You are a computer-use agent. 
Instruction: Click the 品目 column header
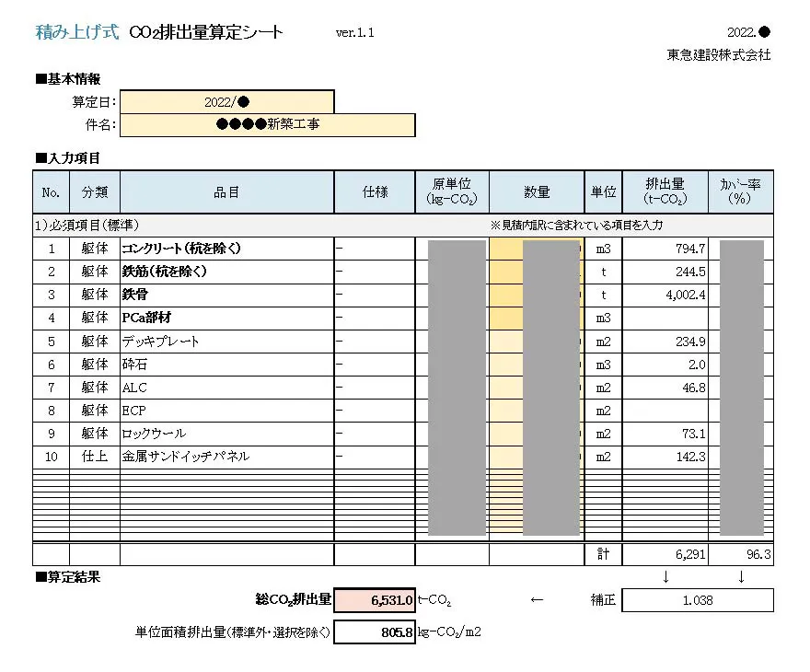[x=226, y=192]
